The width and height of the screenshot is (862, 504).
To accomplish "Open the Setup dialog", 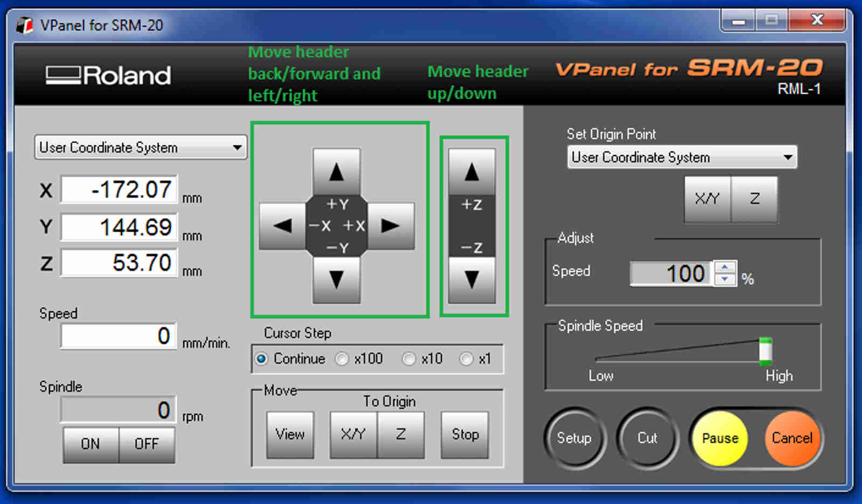I will 574,438.
